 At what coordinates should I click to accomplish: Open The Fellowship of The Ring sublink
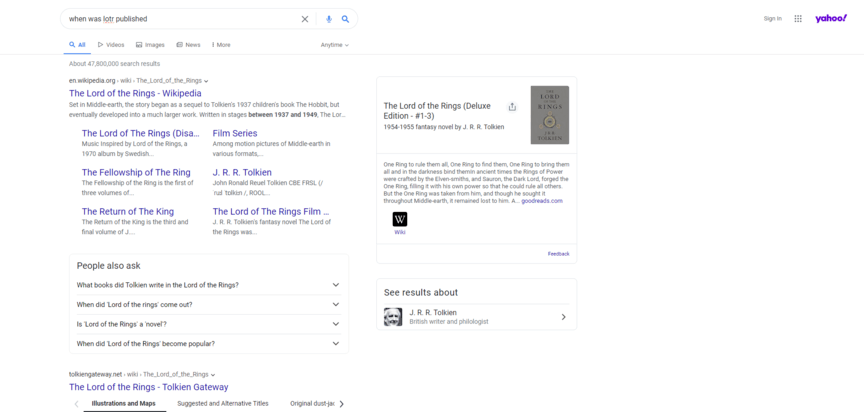click(136, 172)
